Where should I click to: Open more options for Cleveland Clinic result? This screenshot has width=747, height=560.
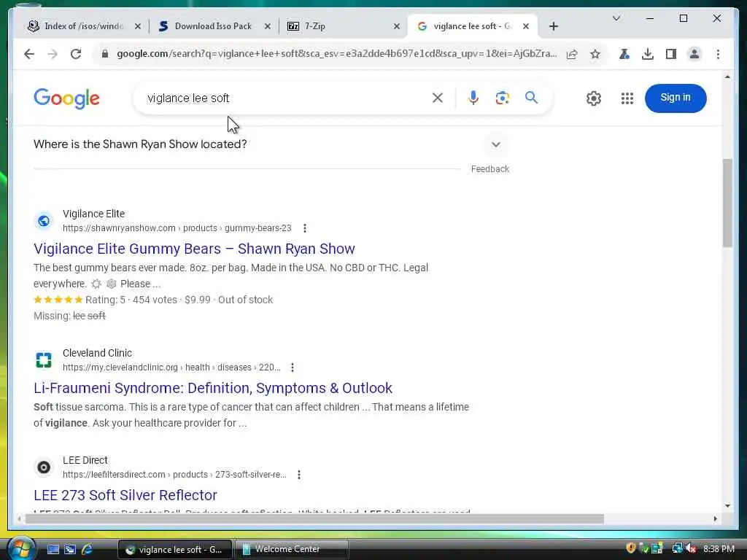pyautogui.click(x=293, y=367)
